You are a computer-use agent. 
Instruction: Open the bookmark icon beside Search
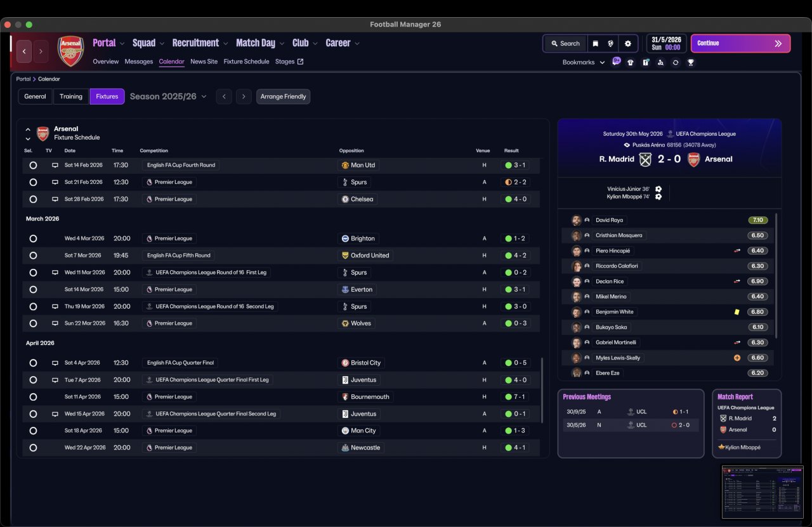595,44
